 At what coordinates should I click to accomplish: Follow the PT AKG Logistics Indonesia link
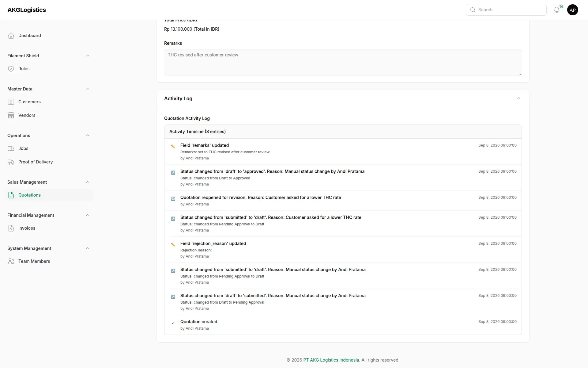pos(331,360)
